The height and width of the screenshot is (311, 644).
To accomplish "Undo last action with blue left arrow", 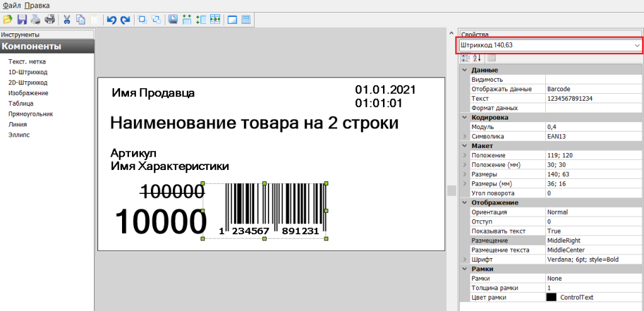I will (x=112, y=20).
